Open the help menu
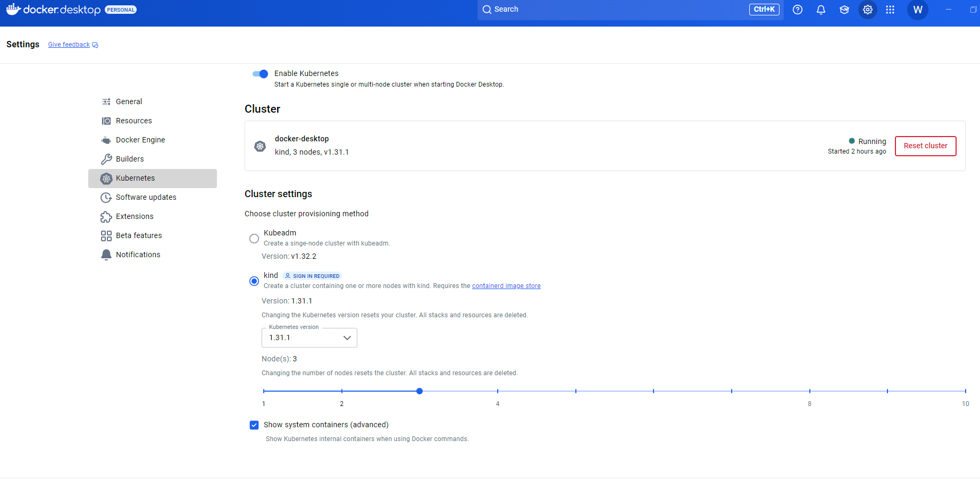Viewport: 980px width, 482px height. point(797,10)
